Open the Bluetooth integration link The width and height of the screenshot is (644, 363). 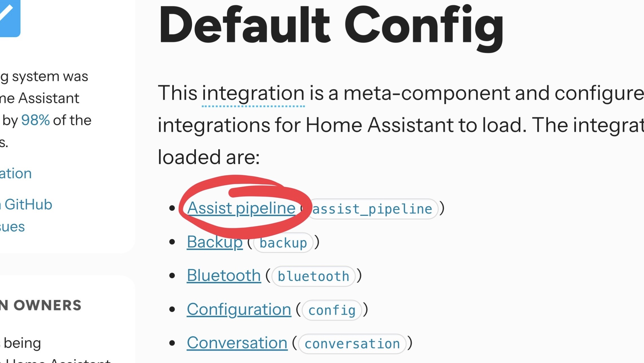click(x=224, y=276)
